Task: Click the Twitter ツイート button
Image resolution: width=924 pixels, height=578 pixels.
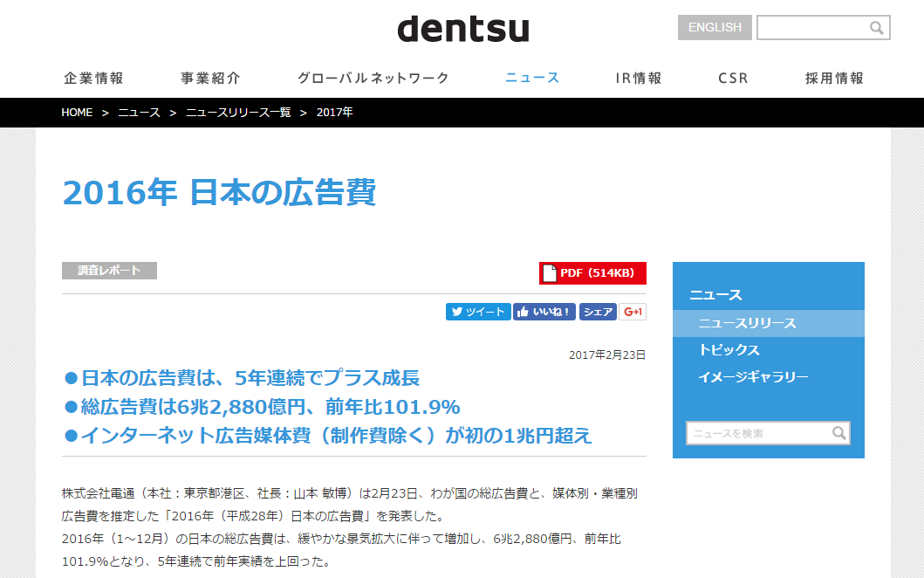Action: [x=478, y=312]
